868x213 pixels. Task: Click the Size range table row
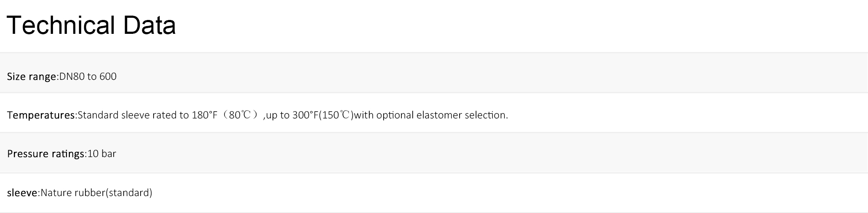(434, 73)
